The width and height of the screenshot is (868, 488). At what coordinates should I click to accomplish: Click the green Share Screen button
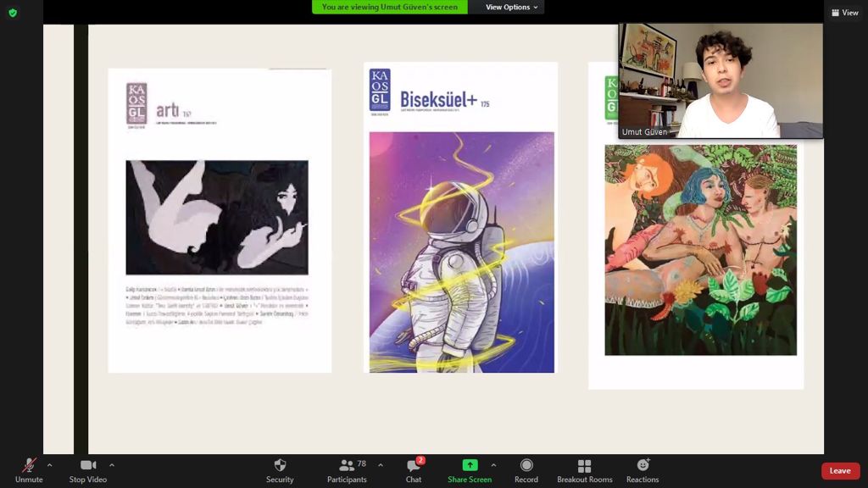[470, 471]
